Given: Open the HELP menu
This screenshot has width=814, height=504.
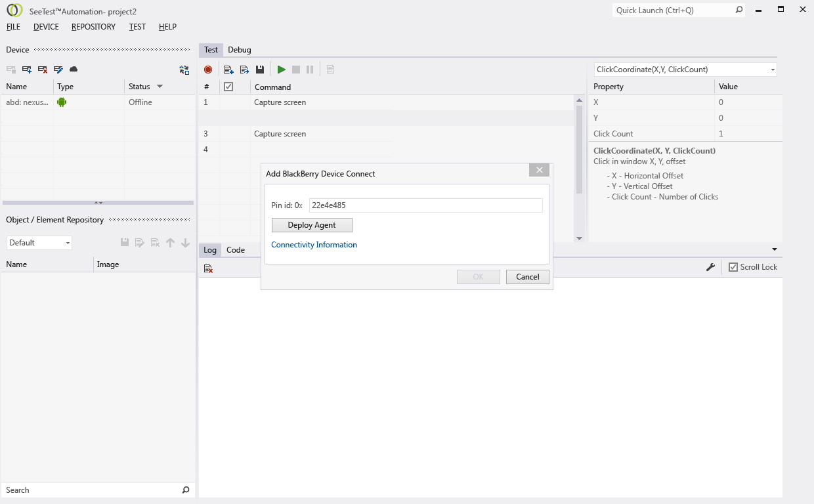Looking at the screenshot, I should click(167, 27).
